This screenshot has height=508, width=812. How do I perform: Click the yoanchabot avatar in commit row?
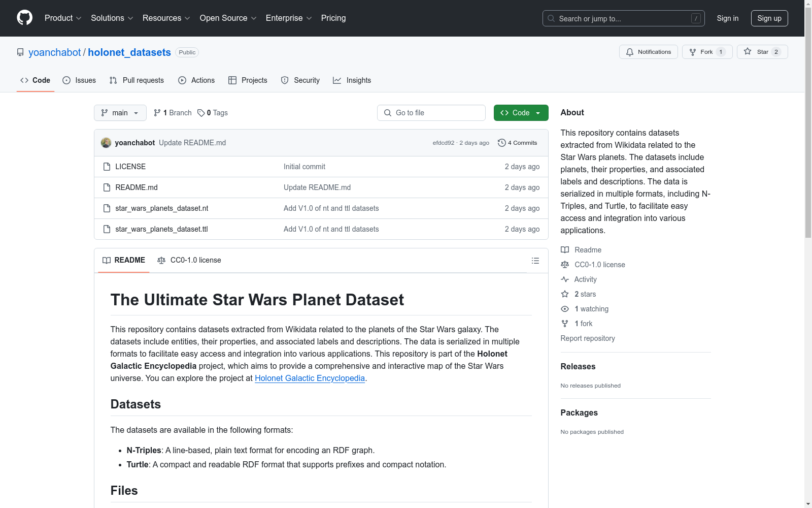point(106,143)
